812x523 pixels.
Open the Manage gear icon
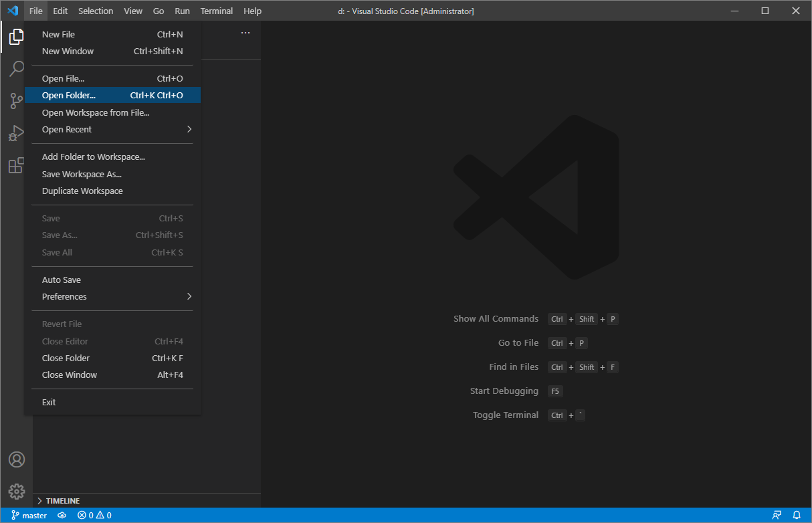pos(16,491)
